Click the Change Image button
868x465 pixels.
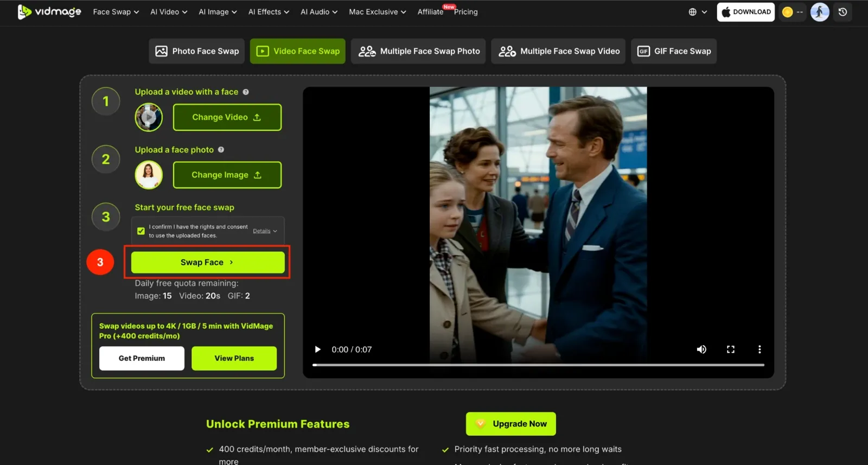(227, 175)
